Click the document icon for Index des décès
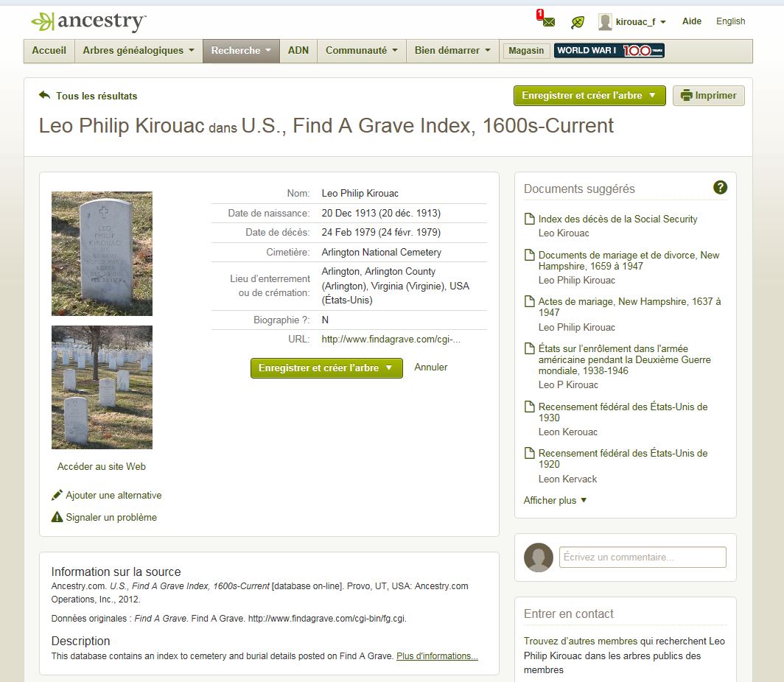The width and height of the screenshot is (784, 682). click(529, 219)
